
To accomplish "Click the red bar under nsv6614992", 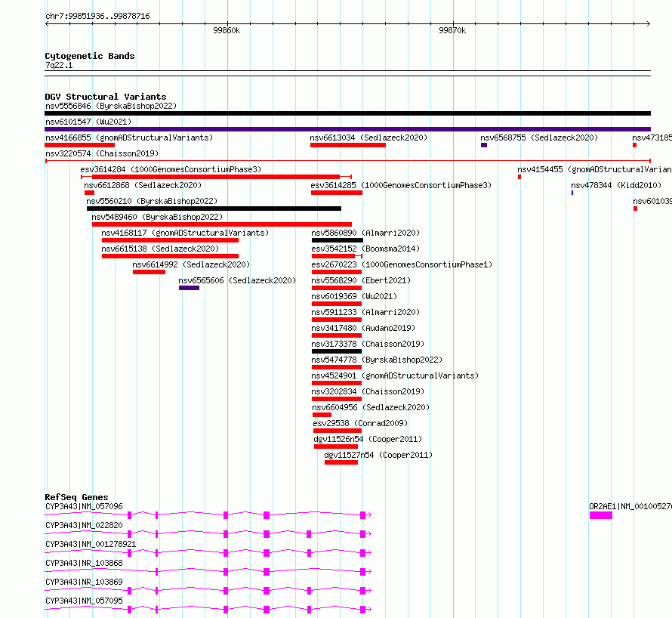I will pos(150,272).
